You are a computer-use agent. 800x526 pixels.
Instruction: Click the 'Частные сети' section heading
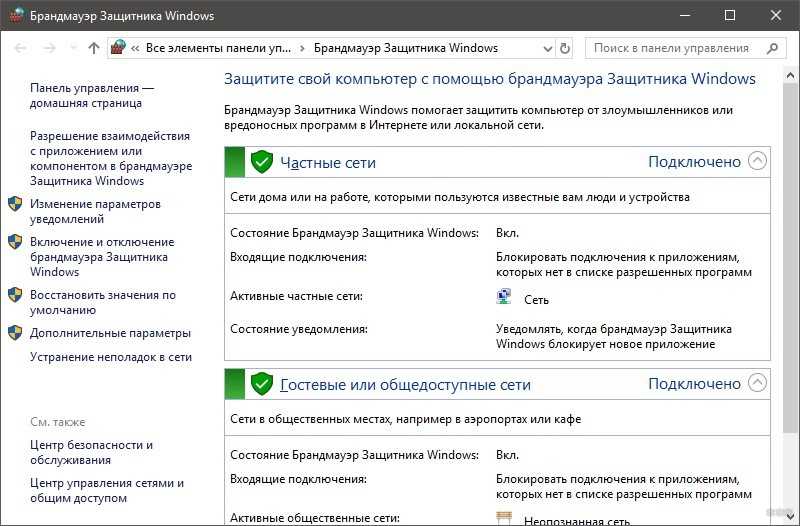[328, 163]
